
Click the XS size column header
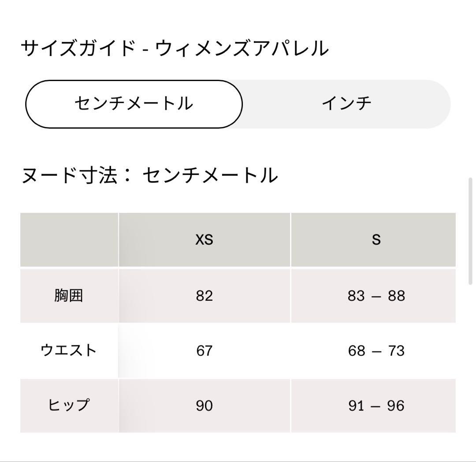(204, 240)
